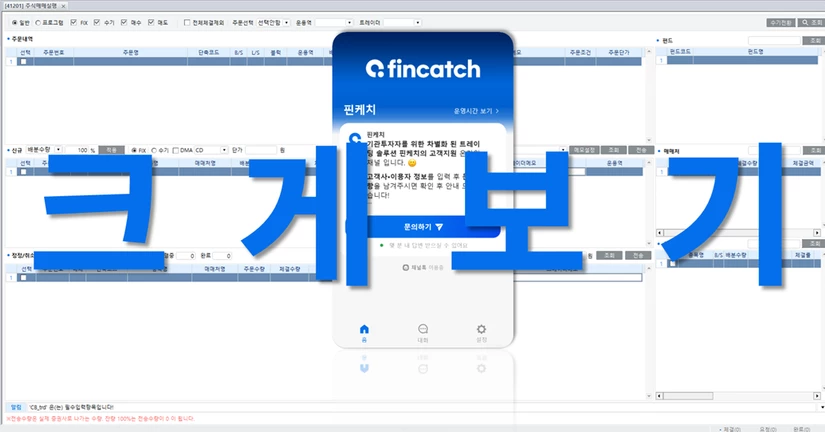This screenshot has width=825, height=432.
Task: Click 매매처 panel scroll-right arrow
Action: (x=817, y=233)
